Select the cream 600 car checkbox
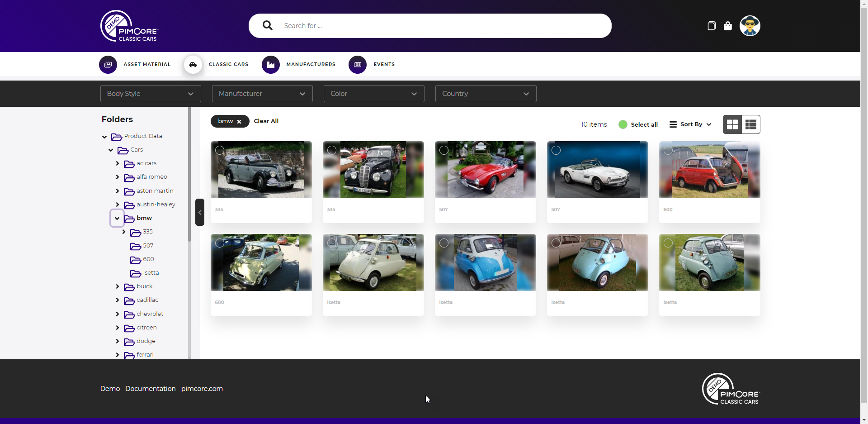The height and width of the screenshot is (424, 868). (x=220, y=243)
